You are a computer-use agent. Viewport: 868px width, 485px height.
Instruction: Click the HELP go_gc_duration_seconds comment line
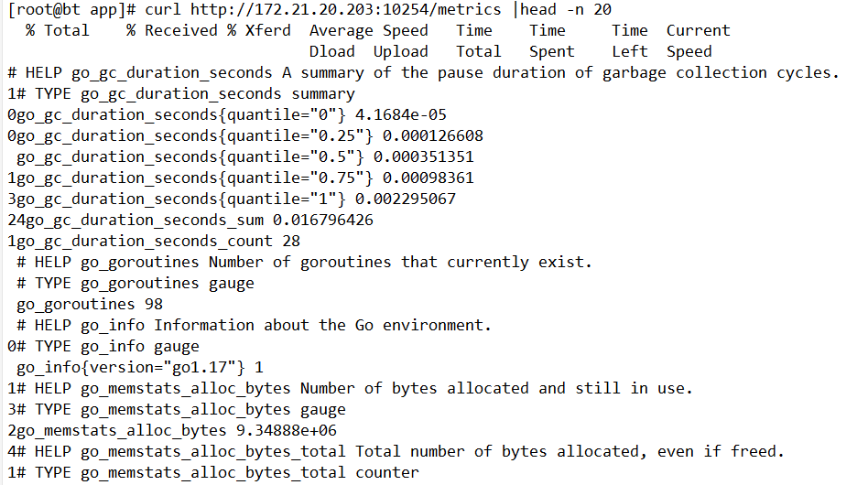(424, 73)
